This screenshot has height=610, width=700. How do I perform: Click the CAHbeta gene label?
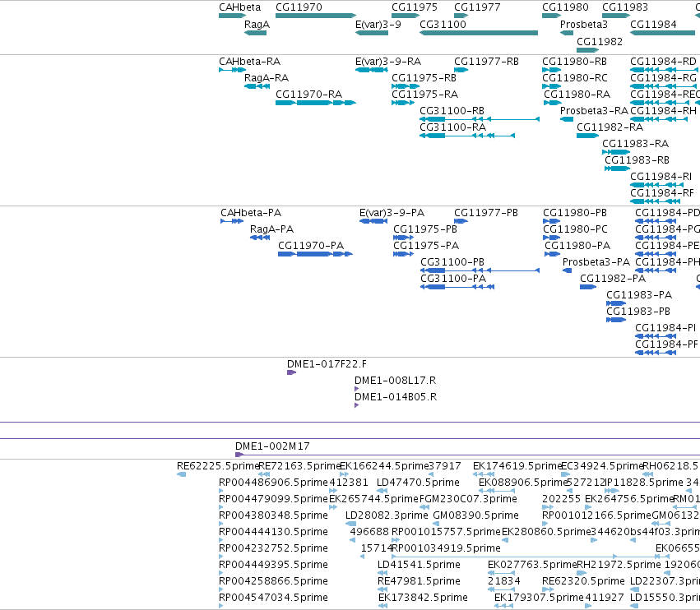(239, 7)
